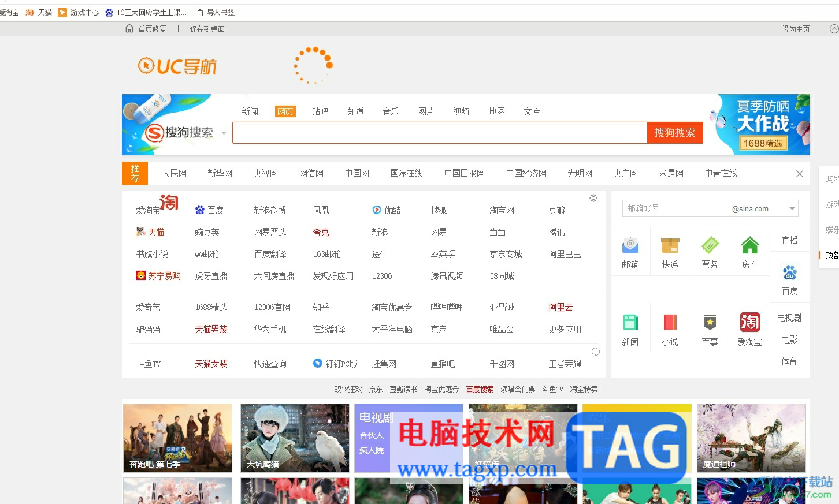This screenshot has height=504, width=839.
Task: Select the 贴吧 search tab
Action: click(320, 111)
